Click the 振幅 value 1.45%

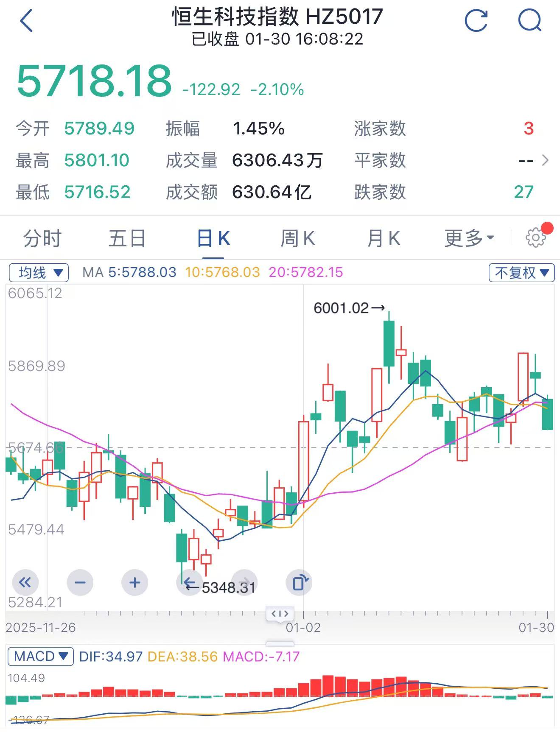point(258,129)
